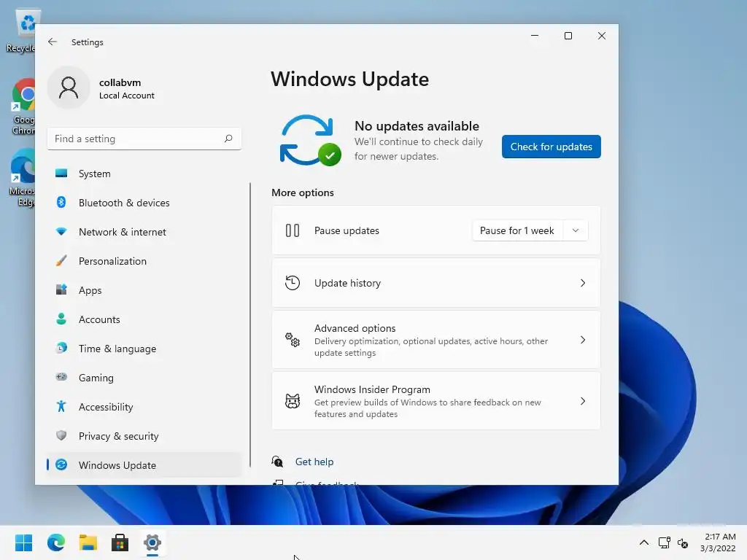
Task: Select System in the sidebar
Action: 144,174
